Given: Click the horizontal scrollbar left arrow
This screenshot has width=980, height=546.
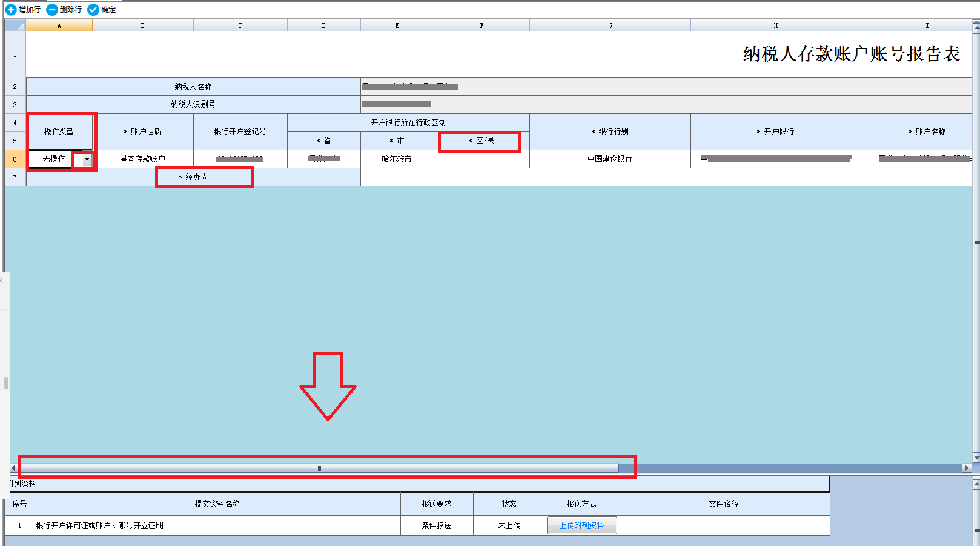Looking at the screenshot, I should click(13, 469).
